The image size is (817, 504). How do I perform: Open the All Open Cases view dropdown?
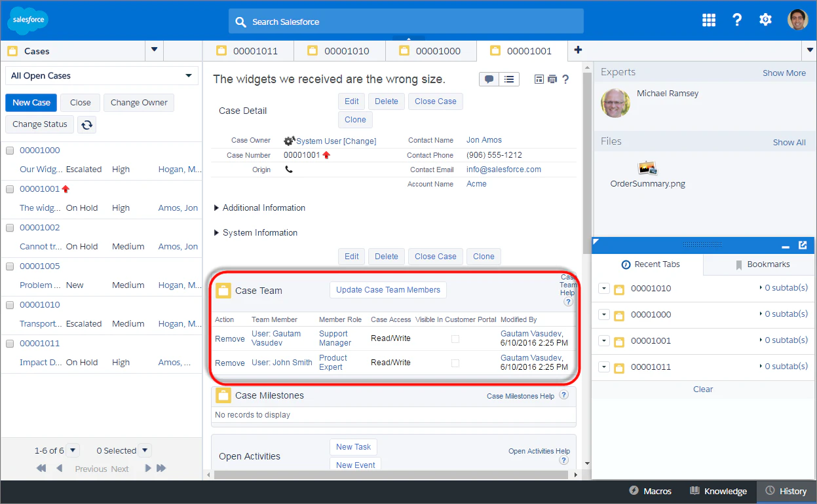point(102,75)
